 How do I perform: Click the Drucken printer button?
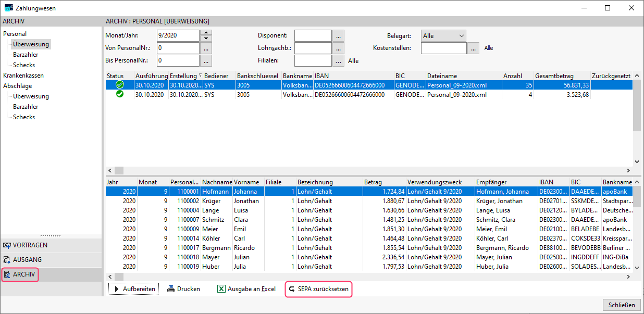tap(184, 289)
